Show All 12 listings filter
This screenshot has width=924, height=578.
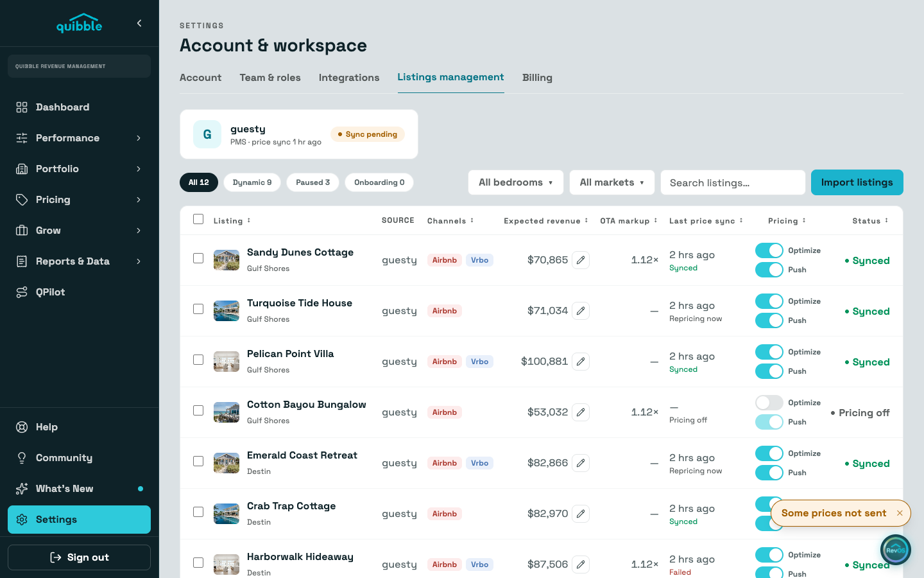(199, 182)
